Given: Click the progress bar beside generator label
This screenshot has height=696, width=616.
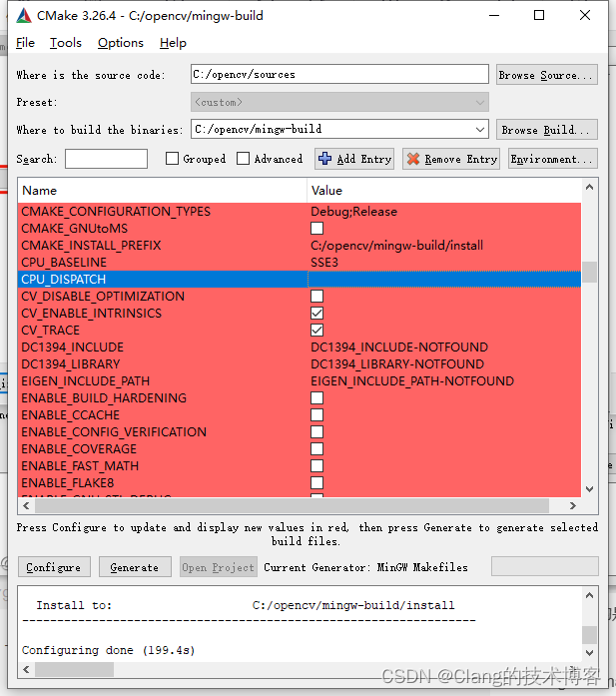Looking at the screenshot, I should 544,566.
